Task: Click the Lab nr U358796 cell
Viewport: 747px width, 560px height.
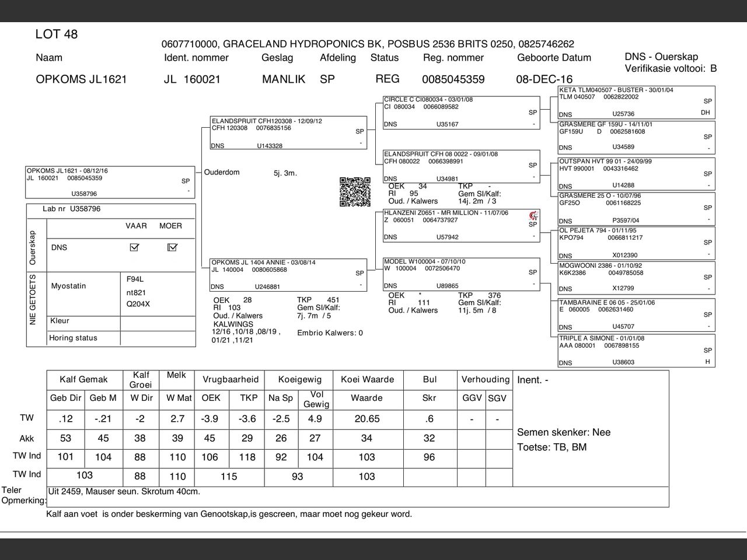Action: tap(110, 209)
